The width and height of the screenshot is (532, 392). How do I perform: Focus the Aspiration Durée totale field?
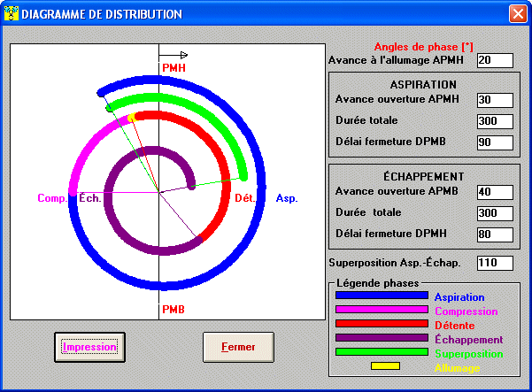click(x=494, y=121)
